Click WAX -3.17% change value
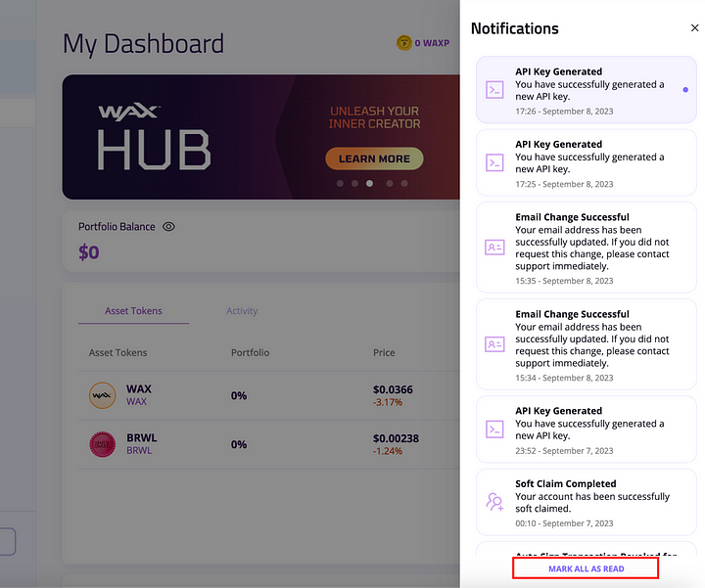This screenshot has width=705, height=588. click(388, 402)
